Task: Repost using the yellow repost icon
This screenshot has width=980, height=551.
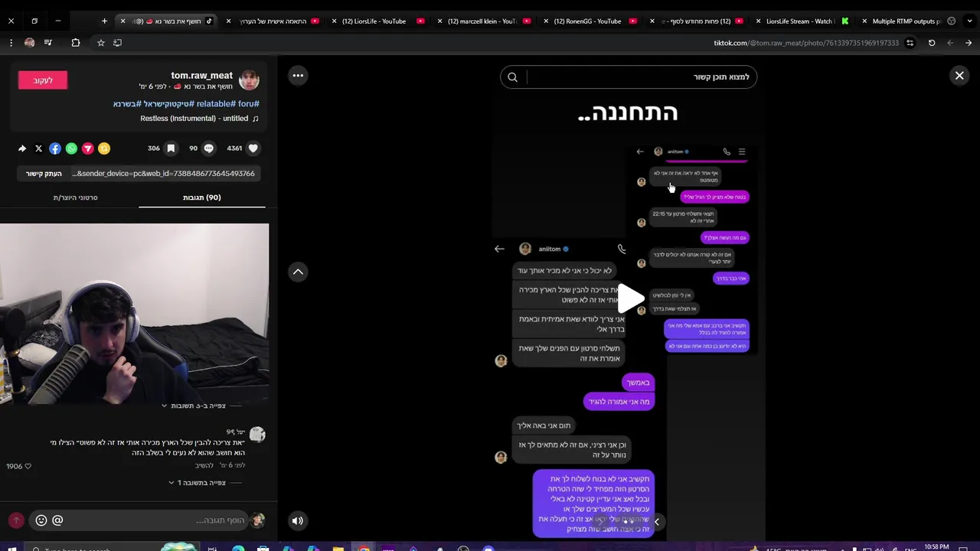Action: pos(104,148)
